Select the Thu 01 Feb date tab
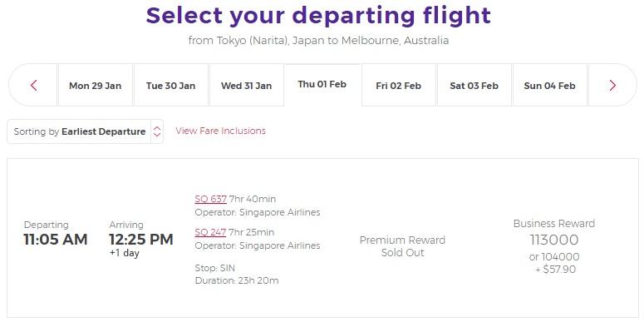Screen dimensions: 644x322 tap(322, 85)
